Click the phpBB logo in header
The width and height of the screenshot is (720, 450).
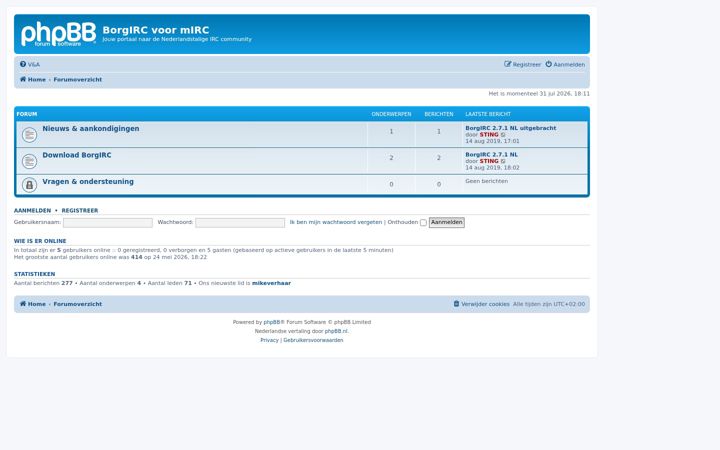click(58, 34)
